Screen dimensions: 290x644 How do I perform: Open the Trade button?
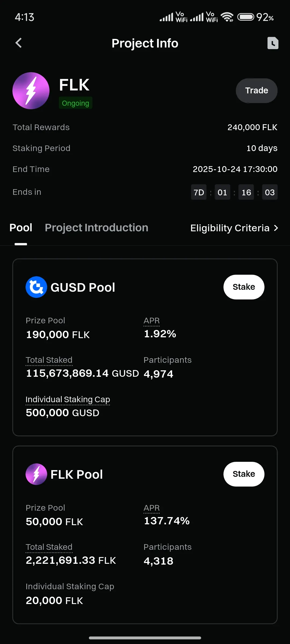click(x=257, y=90)
